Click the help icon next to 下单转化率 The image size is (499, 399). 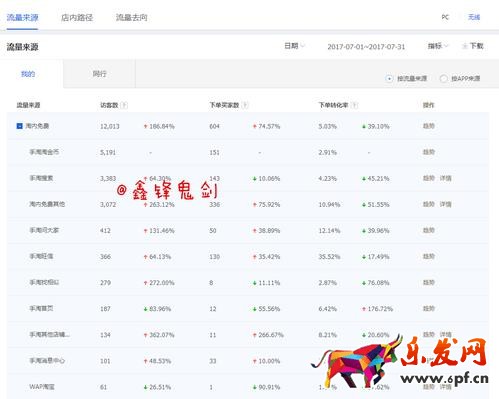pyautogui.click(x=354, y=105)
